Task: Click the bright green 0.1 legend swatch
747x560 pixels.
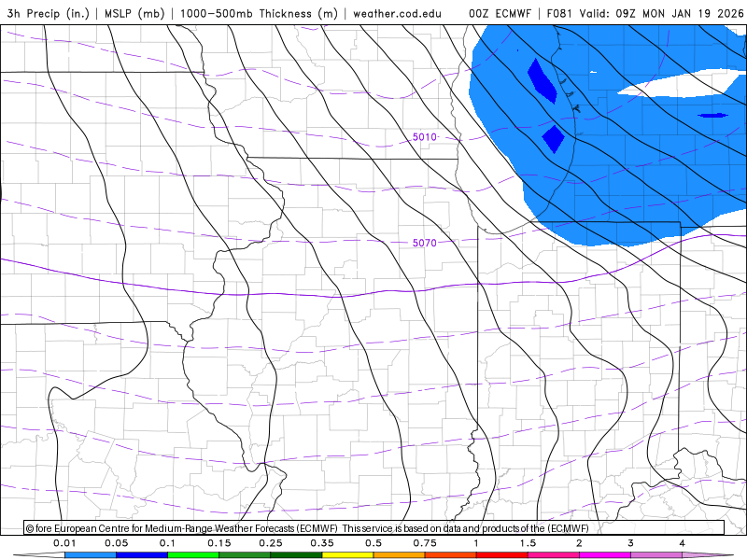Action: (x=193, y=555)
